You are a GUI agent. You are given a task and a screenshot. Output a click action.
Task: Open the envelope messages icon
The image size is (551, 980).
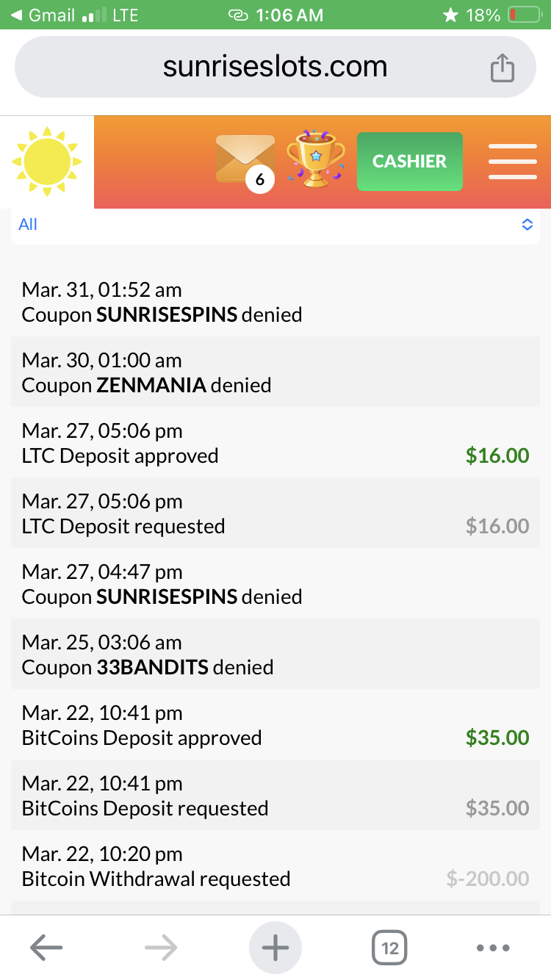pyautogui.click(x=245, y=160)
